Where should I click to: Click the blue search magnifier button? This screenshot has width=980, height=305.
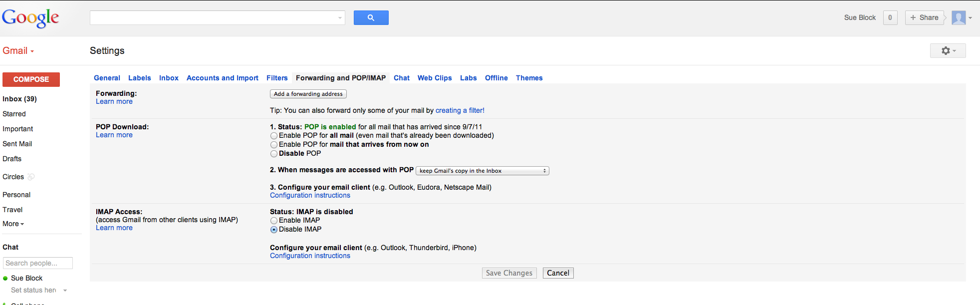pos(371,18)
